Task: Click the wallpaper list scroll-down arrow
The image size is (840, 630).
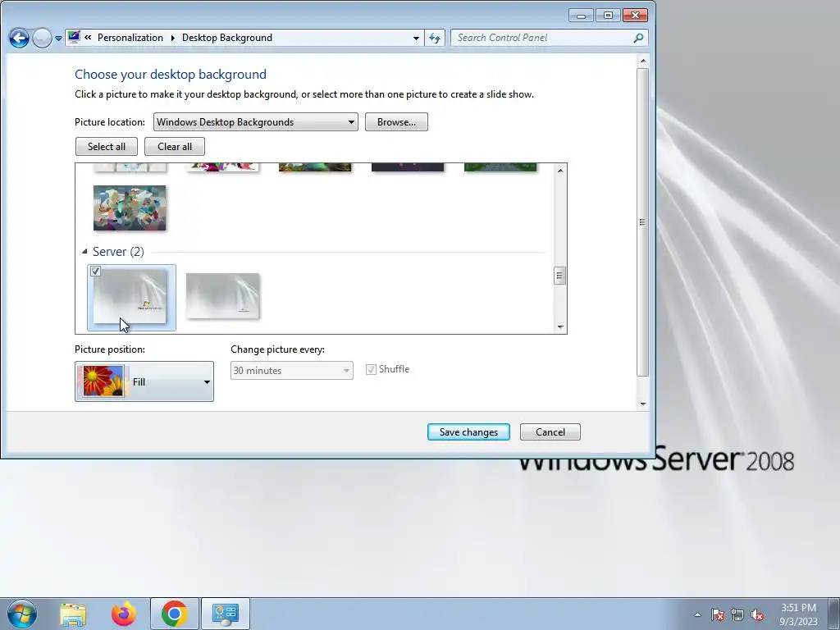Action: [x=560, y=326]
